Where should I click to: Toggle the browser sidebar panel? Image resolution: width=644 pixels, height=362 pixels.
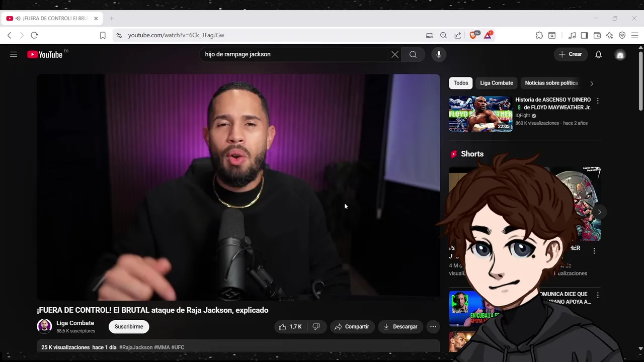click(x=584, y=35)
